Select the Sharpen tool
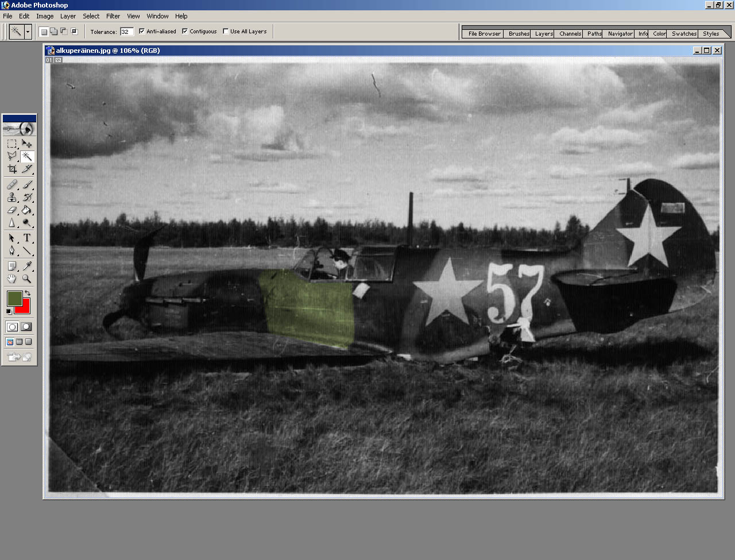Image resolution: width=735 pixels, height=560 pixels. pyautogui.click(x=12, y=223)
